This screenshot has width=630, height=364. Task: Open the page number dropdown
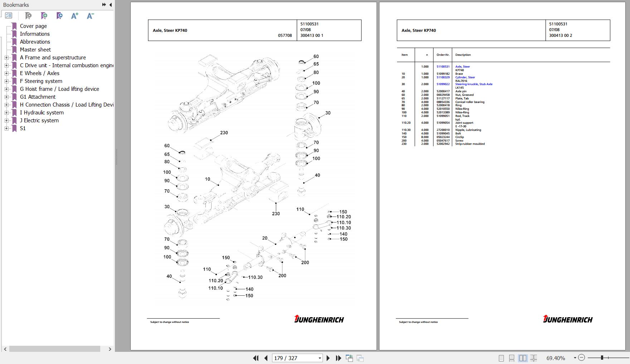[x=320, y=358]
